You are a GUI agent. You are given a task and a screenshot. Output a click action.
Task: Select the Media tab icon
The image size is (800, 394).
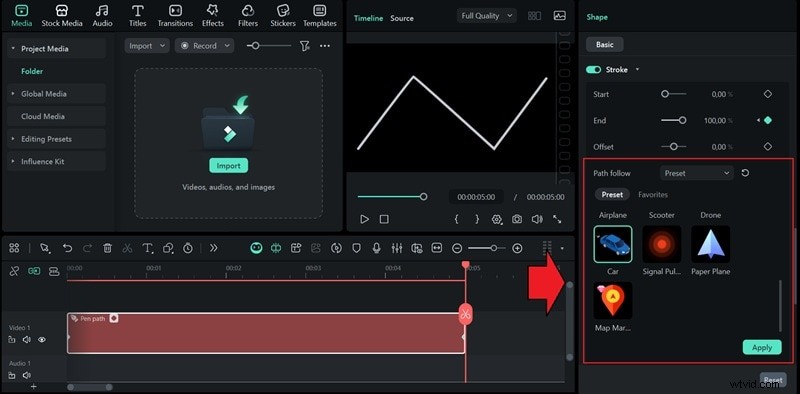tap(22, 11)
